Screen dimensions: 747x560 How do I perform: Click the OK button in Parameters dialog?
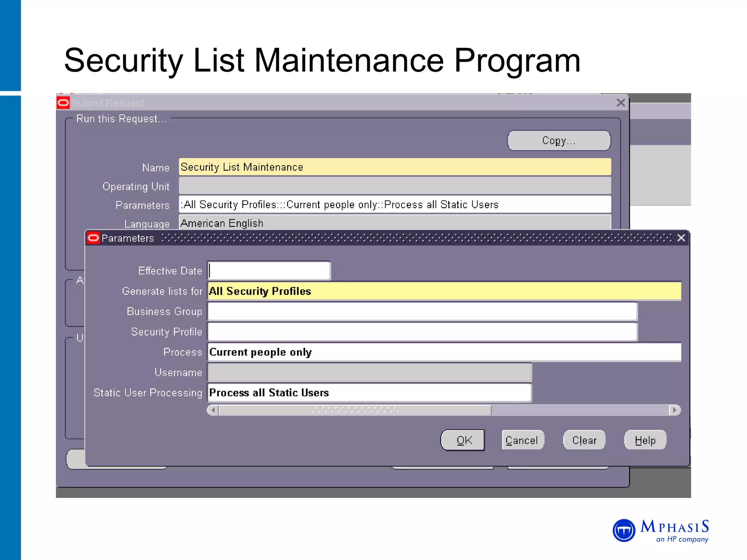click(x=463, y=440)
